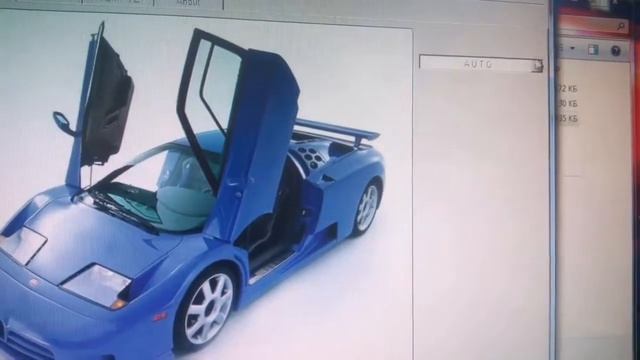640x360 pixels.
Task: Click the AUTO button in the viewer panel
Action: (481, 64)
